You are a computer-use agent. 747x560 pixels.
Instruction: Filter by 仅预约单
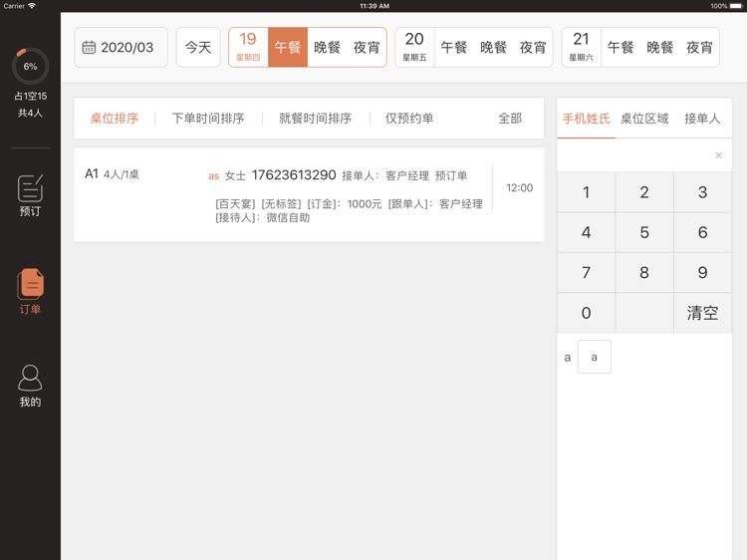pos(409,119)
